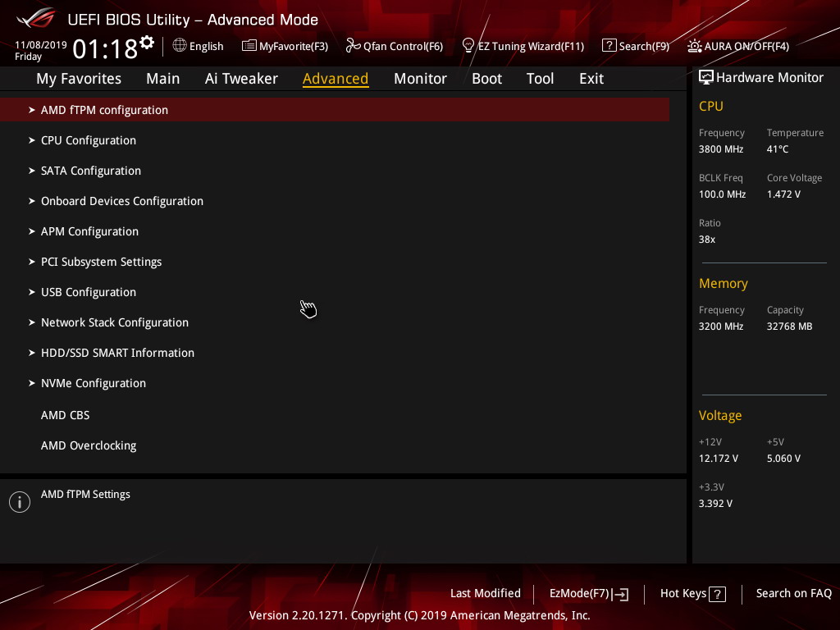Switch to the Monitor tab
The width and height of the screenshot is (840, 630).
pos(420,79)
